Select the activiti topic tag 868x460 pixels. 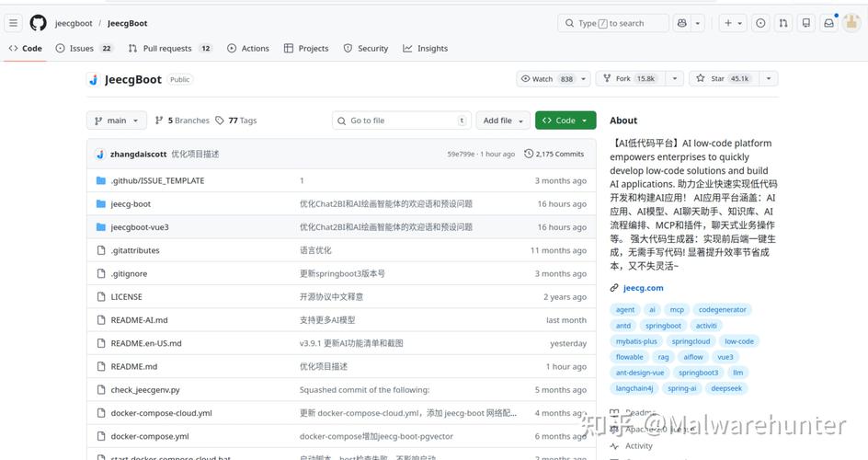[706, 326]
